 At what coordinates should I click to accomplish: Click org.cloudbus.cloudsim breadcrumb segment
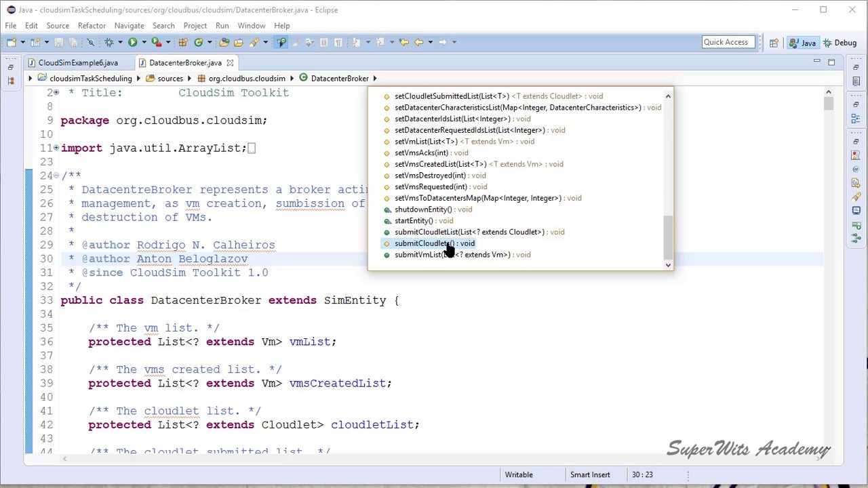click(x=241, y=79)
